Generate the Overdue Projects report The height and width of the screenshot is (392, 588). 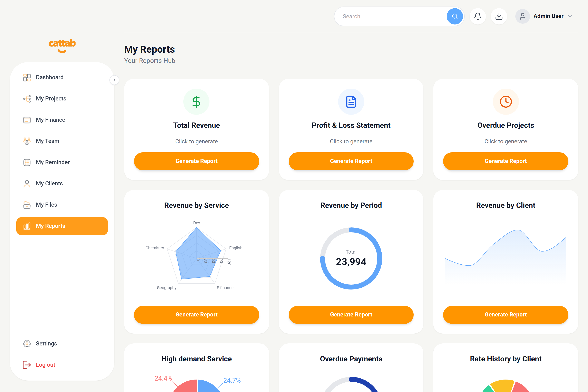(506, 161)
